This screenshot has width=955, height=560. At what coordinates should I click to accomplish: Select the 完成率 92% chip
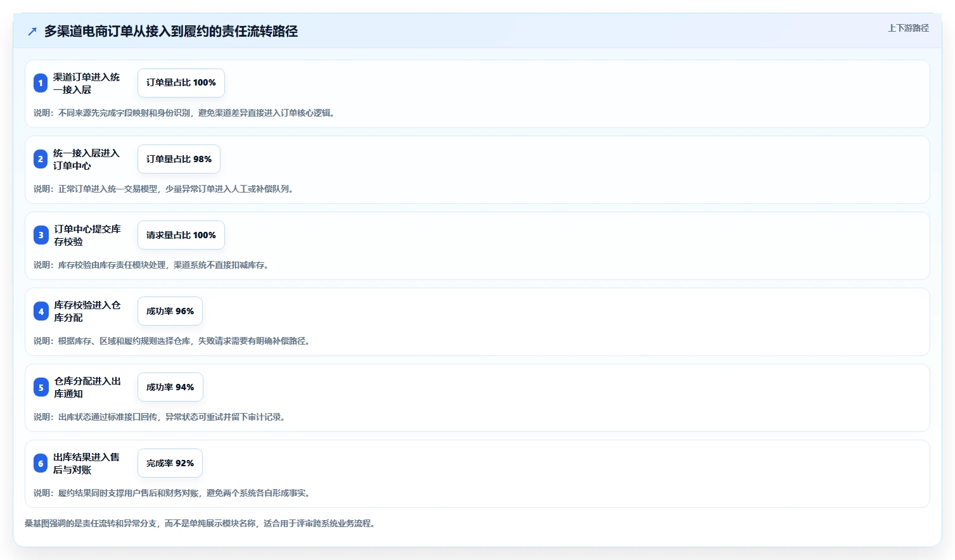tap(170, 463)
